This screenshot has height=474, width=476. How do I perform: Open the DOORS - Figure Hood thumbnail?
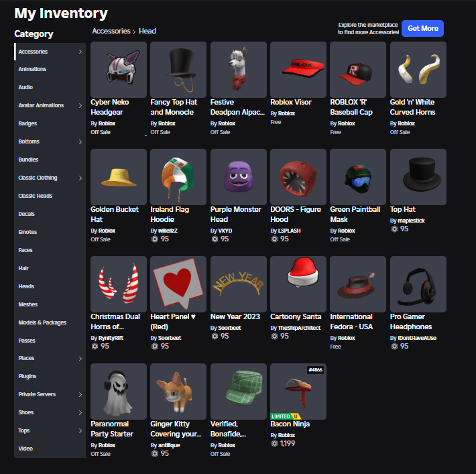coord(298,177)
